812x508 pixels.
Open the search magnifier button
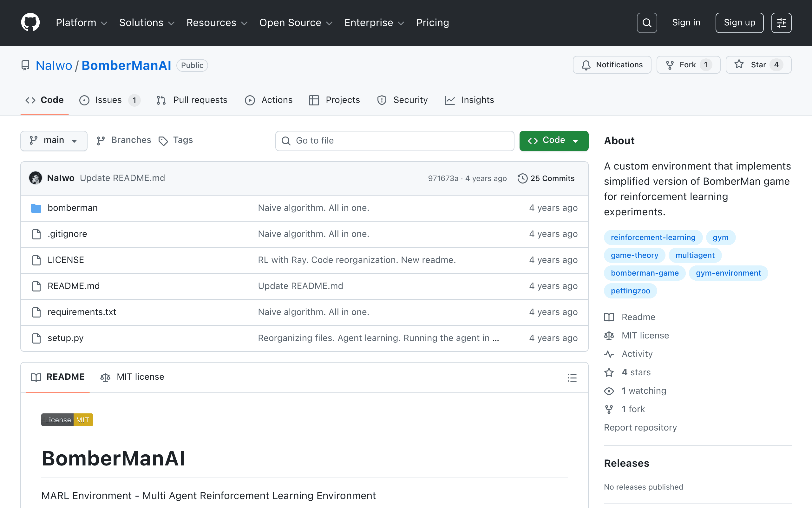click(x=646, y=23)
